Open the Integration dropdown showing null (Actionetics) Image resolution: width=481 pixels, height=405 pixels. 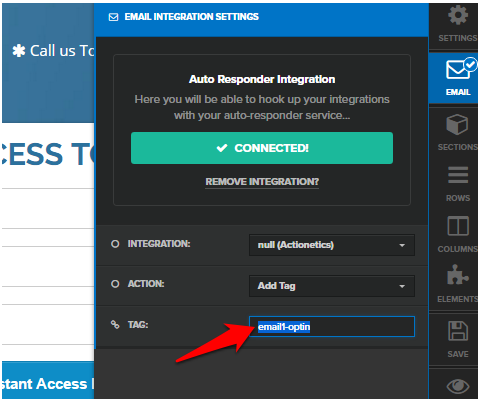[x=332, y=245]
